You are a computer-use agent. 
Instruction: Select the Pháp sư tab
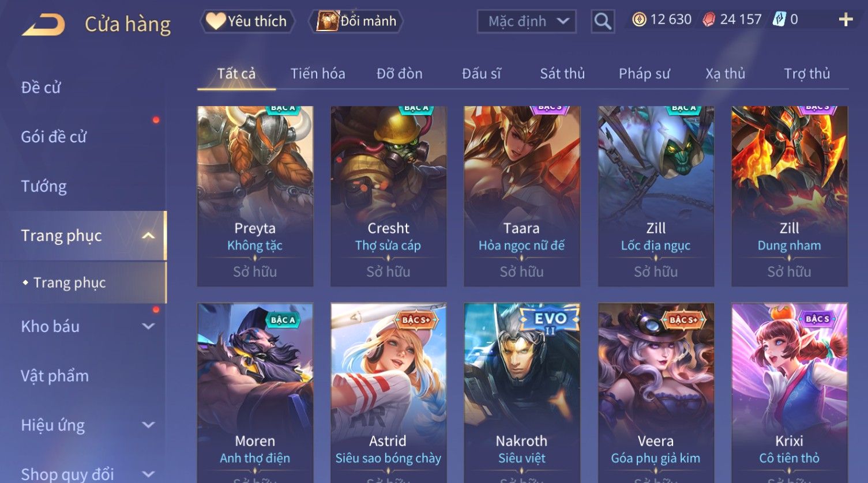(644, 74)
